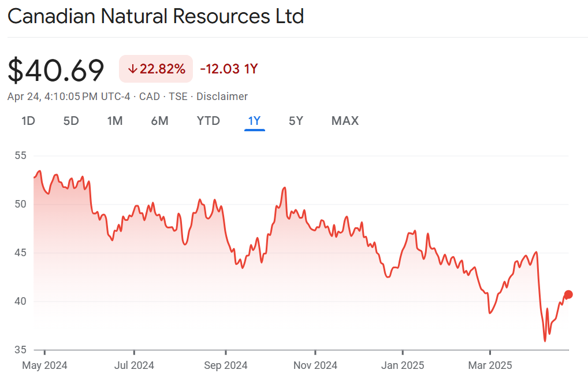Viewport: 588px width, 377px height.
Task: Show the MAX price history
Action: [345, 121]
